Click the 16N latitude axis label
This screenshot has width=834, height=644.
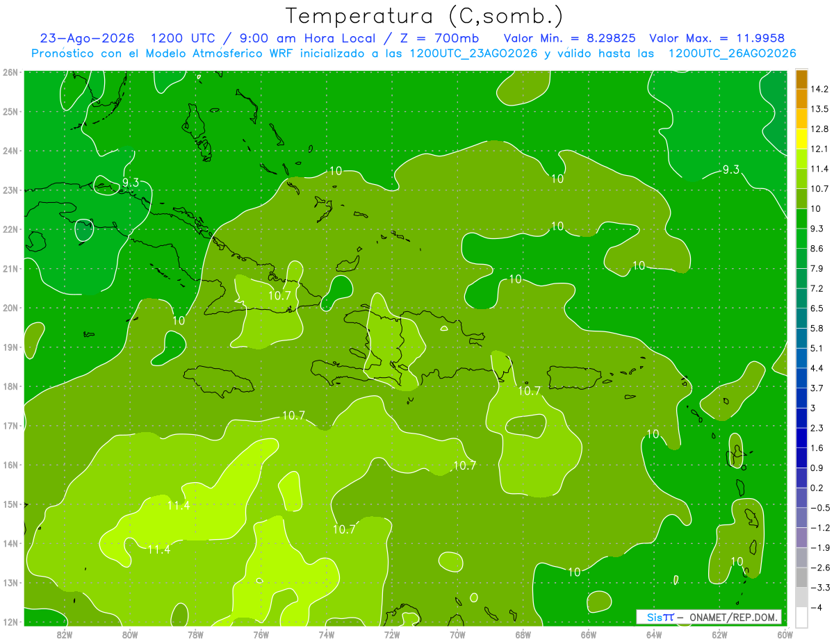click(x=10, y=465)
